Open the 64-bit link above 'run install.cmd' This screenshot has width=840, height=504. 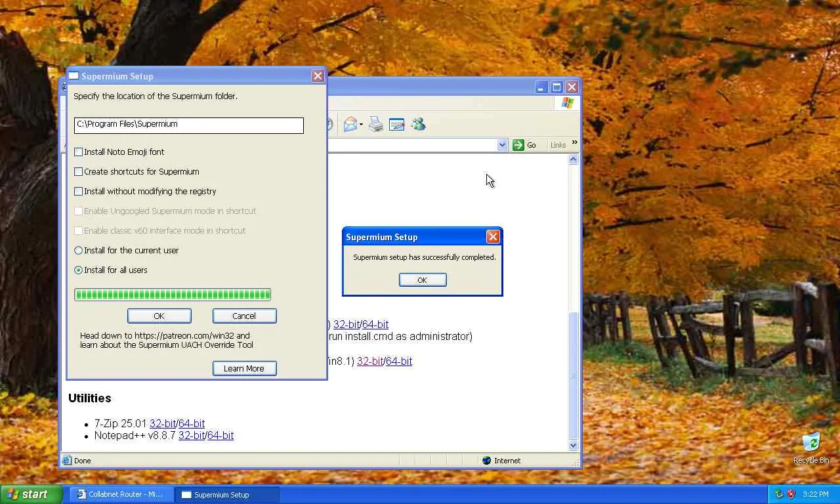click(375, 324)
